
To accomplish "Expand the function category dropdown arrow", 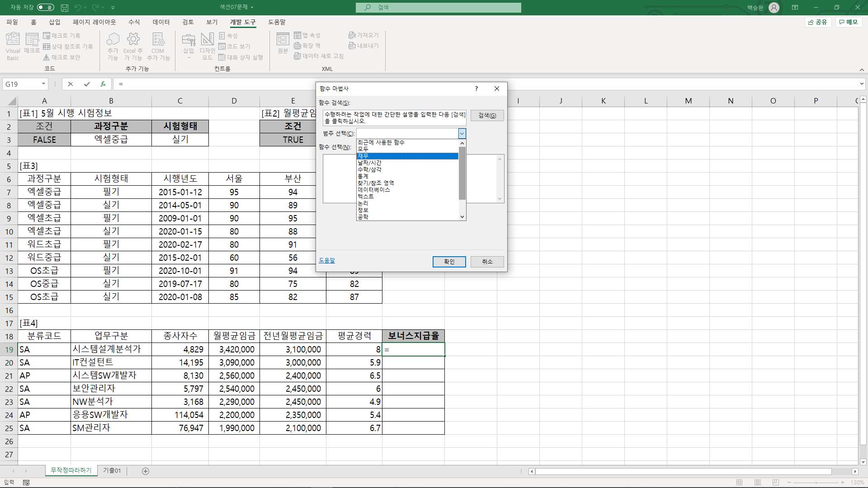I will (462, 133).
